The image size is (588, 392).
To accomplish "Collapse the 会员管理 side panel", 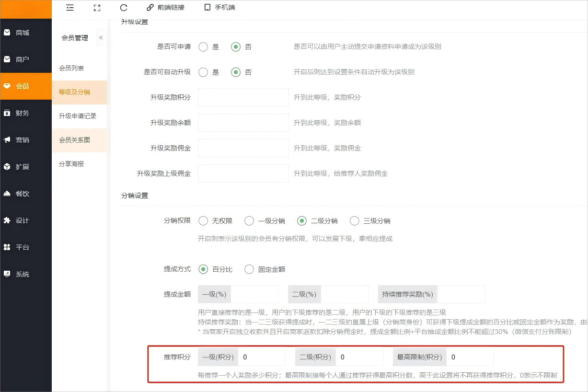I will pos(101,37).
